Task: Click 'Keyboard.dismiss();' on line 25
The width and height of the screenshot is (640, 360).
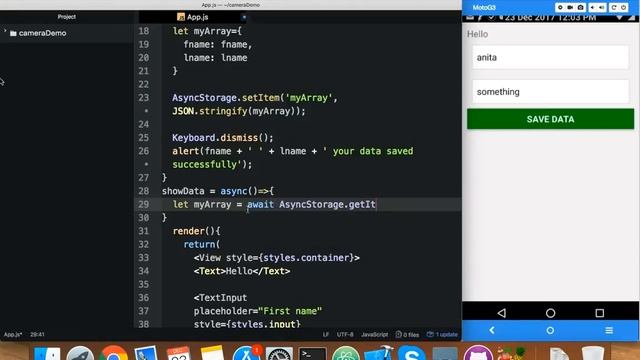Action: click(222, 138)
